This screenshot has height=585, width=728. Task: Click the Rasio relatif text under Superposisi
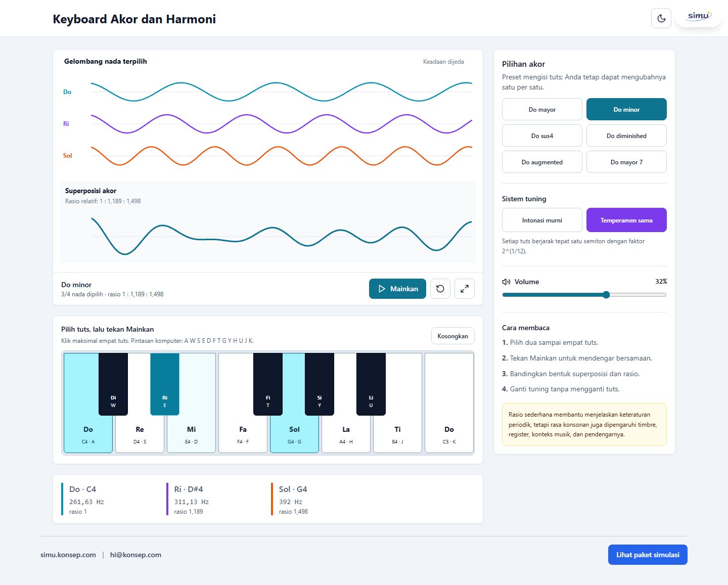[x=103, y=201]
